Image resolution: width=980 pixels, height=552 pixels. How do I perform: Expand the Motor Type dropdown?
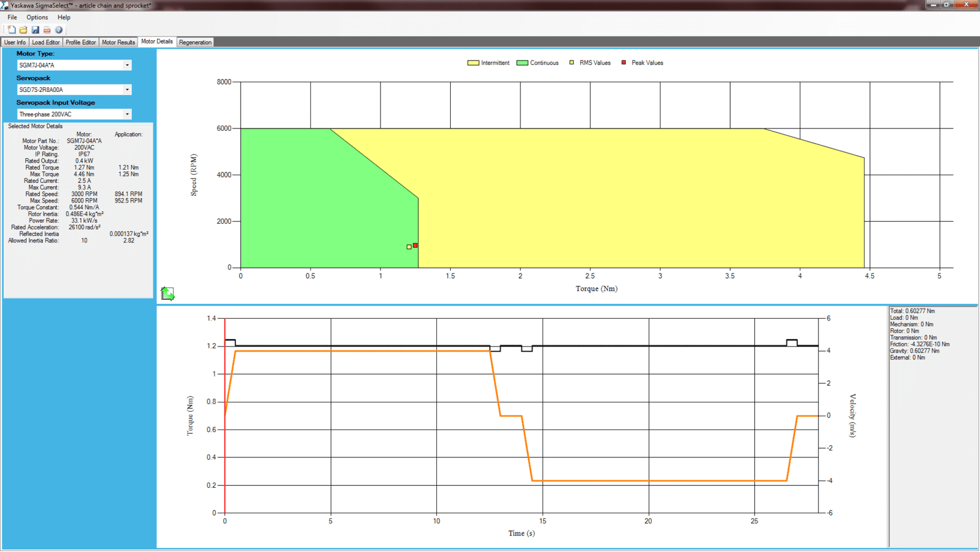127,65
